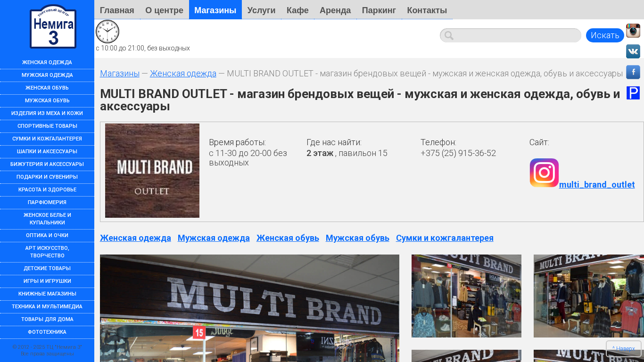Click the analog clock icon

(x=107, y=32)
